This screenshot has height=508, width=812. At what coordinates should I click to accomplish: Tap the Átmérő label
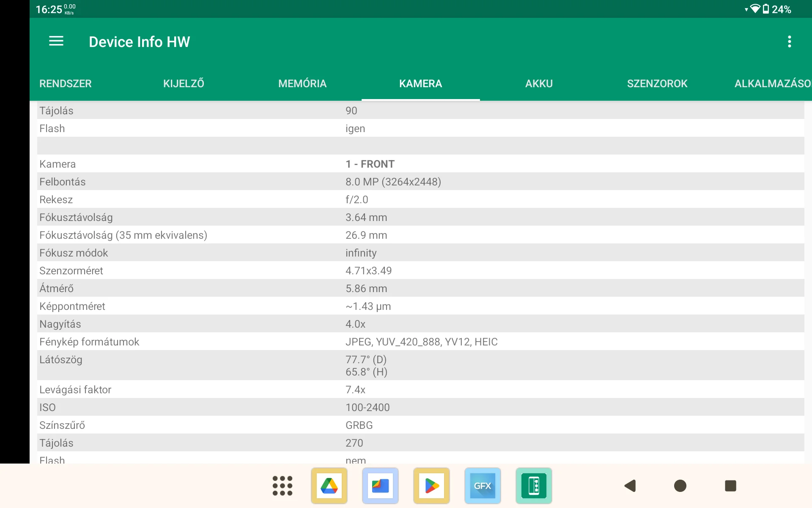pyautogui.click(x=57, y=288)
